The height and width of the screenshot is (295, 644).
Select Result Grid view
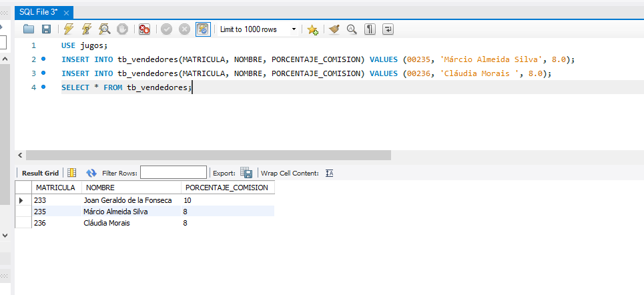(x=40, y=174)
